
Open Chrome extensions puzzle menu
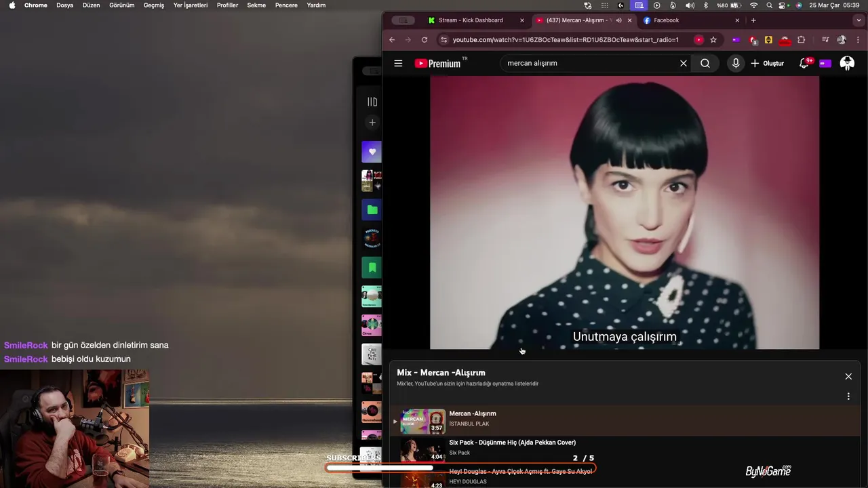point(802,40)
